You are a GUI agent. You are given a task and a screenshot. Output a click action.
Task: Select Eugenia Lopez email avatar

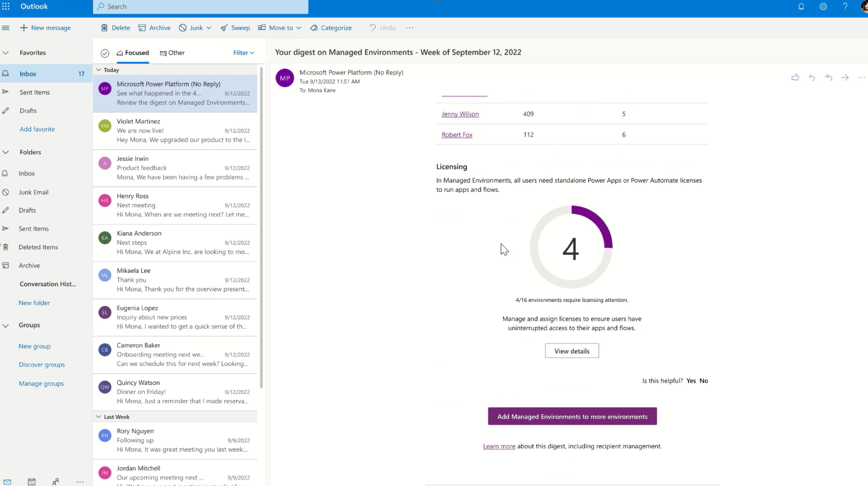105,313
